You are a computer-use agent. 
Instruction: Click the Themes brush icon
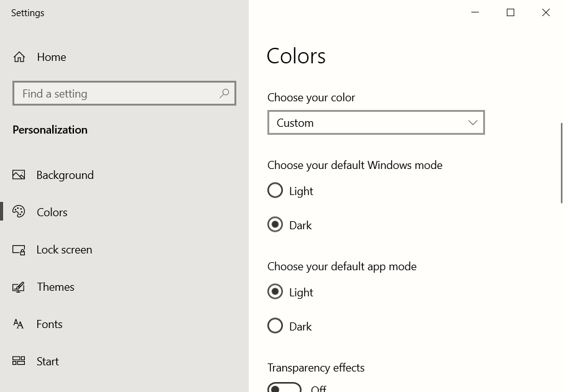pos(19,287)
